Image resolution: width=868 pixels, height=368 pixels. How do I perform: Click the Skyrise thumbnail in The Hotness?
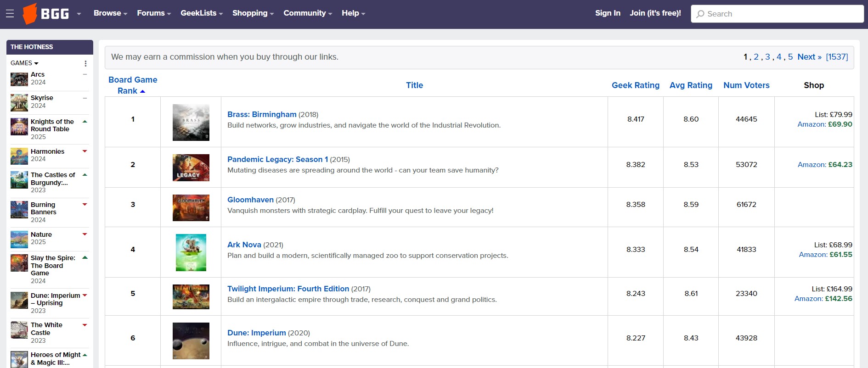pos(19,102)
